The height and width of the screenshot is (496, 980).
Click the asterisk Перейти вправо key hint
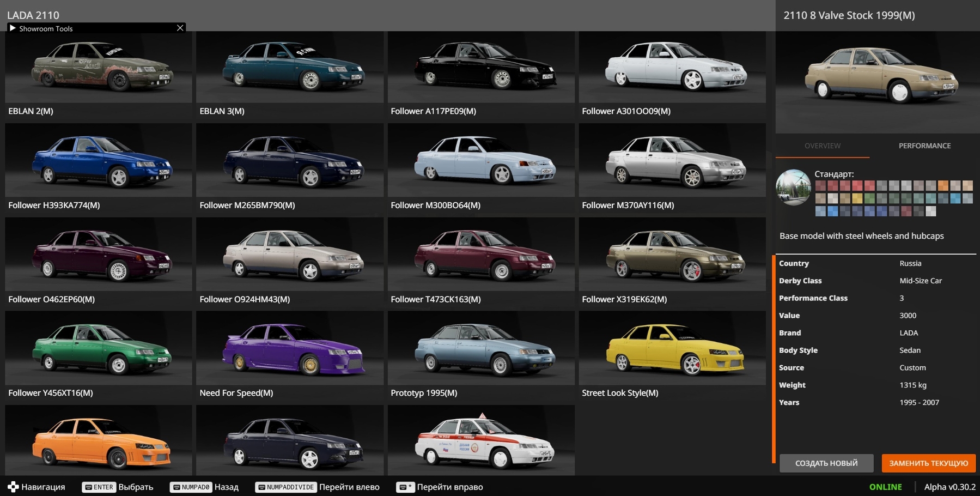point(440,487)
